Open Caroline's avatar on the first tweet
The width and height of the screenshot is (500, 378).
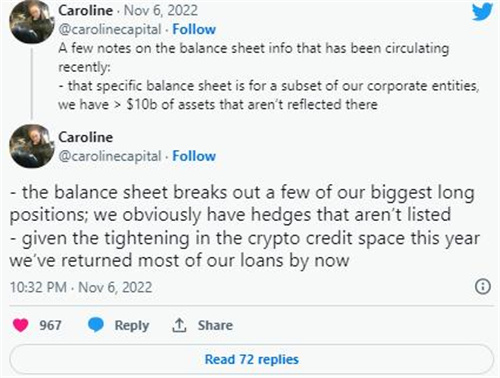pyautogui.click(x=32, y=22)
